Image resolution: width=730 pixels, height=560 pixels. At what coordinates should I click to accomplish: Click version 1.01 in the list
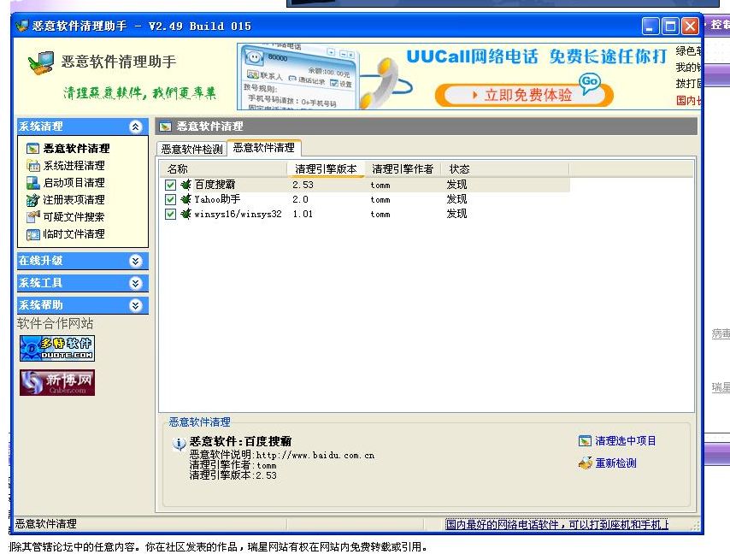coord(303,214)
